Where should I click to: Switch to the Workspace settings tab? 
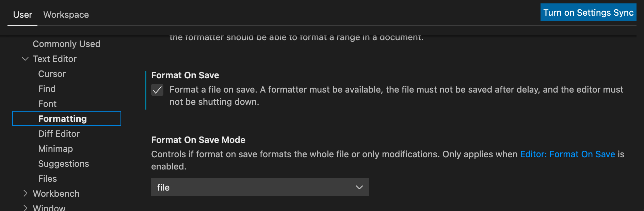[66, 15]
